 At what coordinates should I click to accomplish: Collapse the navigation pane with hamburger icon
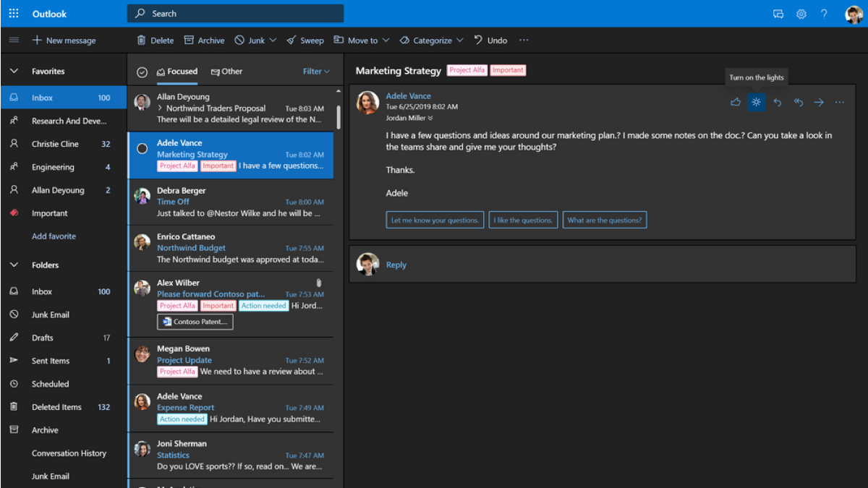(14, 40)
